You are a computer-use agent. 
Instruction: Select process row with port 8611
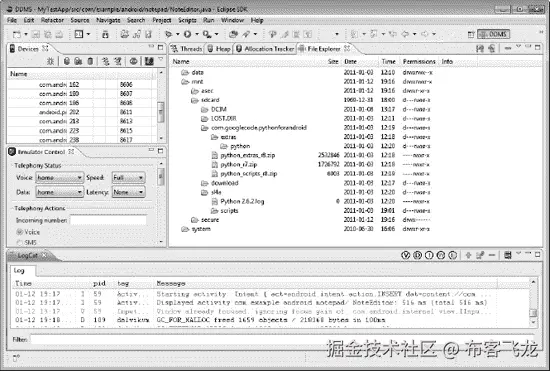[81, 112]
